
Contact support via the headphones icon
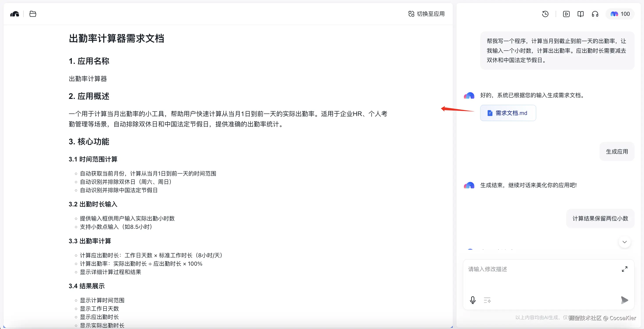point(595,14)
